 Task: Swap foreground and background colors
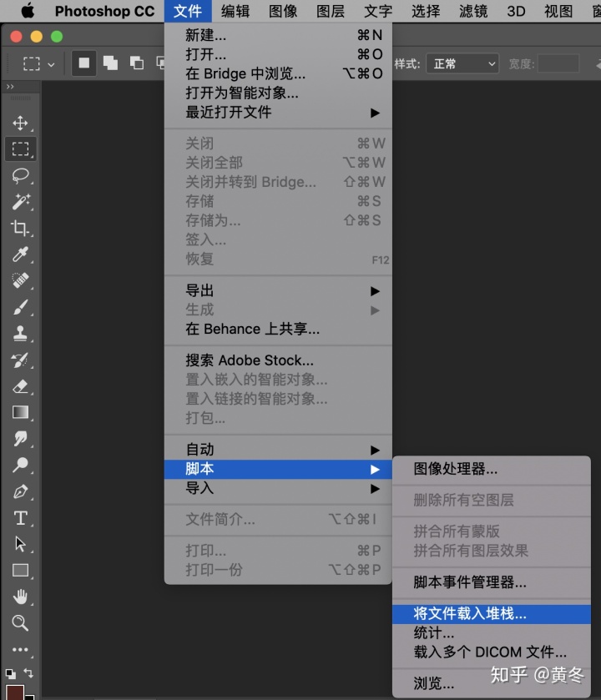28,672
